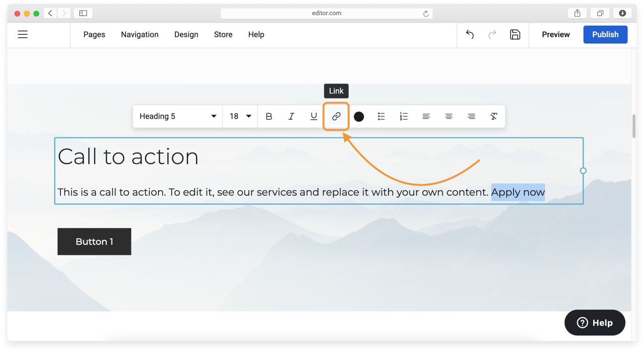Open the hamburger menu
The height and width of the screenshot is (352, 644).
tap(22, 34)
